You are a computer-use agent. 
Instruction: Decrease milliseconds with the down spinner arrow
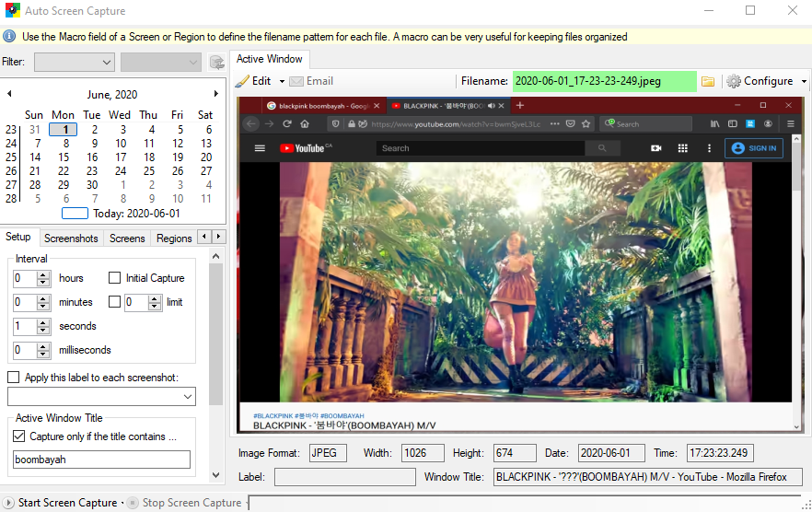(43, 354)
